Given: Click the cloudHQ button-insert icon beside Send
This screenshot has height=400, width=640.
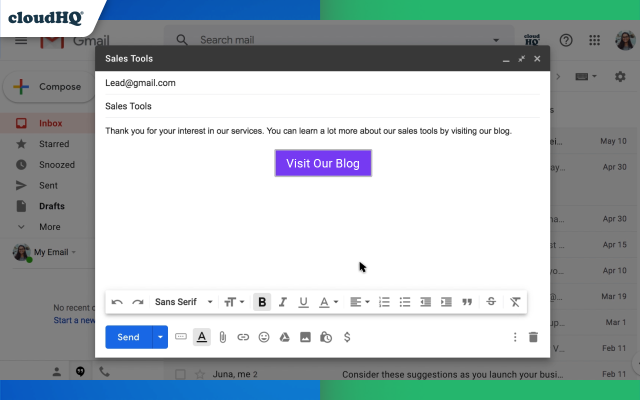Looking at the screenshot, I should click(181, 337).
